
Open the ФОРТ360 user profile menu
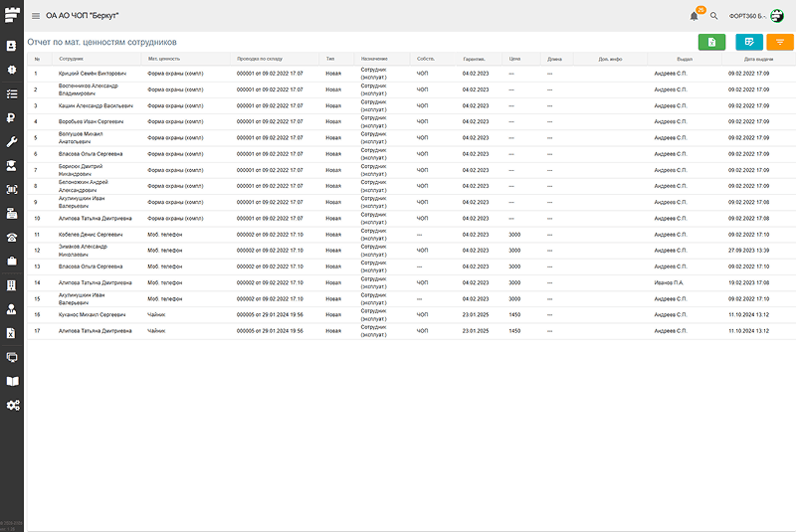[756, 16]
